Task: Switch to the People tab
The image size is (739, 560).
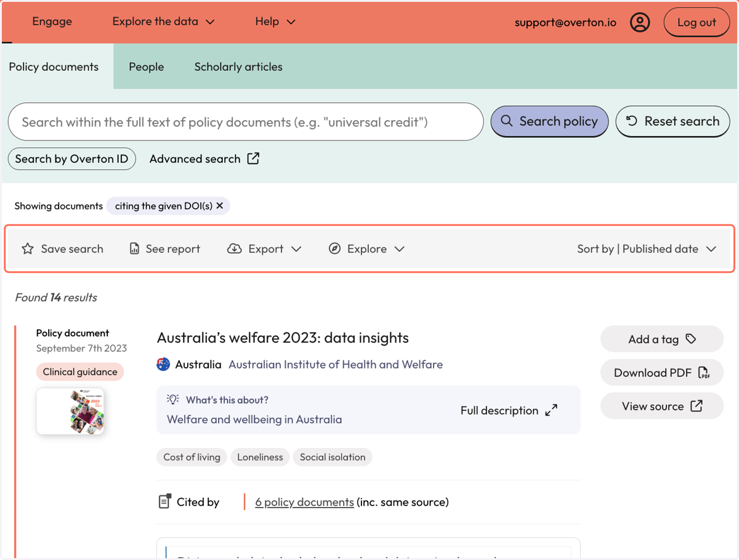Action: pos(147,67)
